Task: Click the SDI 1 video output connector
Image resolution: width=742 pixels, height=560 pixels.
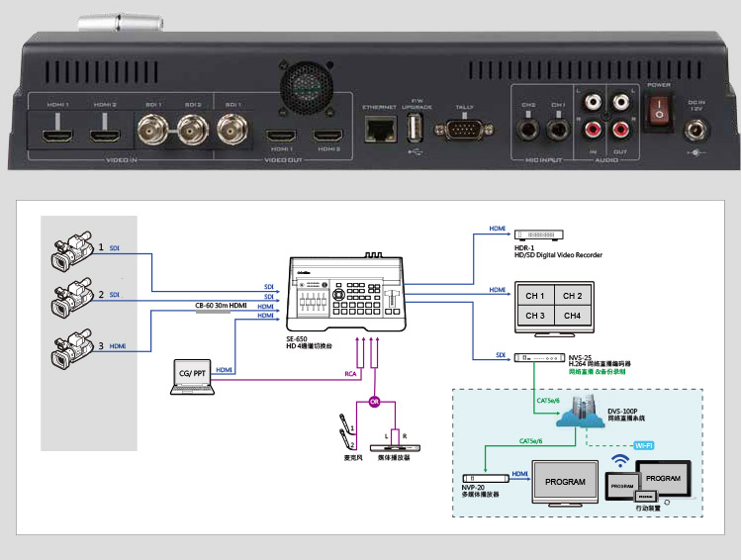Action: [x=233, y=126]
